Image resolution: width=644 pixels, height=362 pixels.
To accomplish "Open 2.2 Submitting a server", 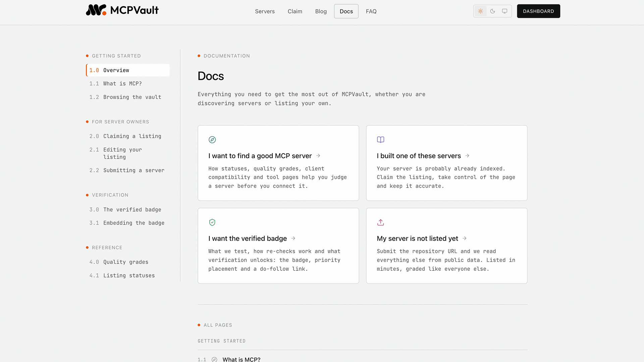I will [128, 170].
